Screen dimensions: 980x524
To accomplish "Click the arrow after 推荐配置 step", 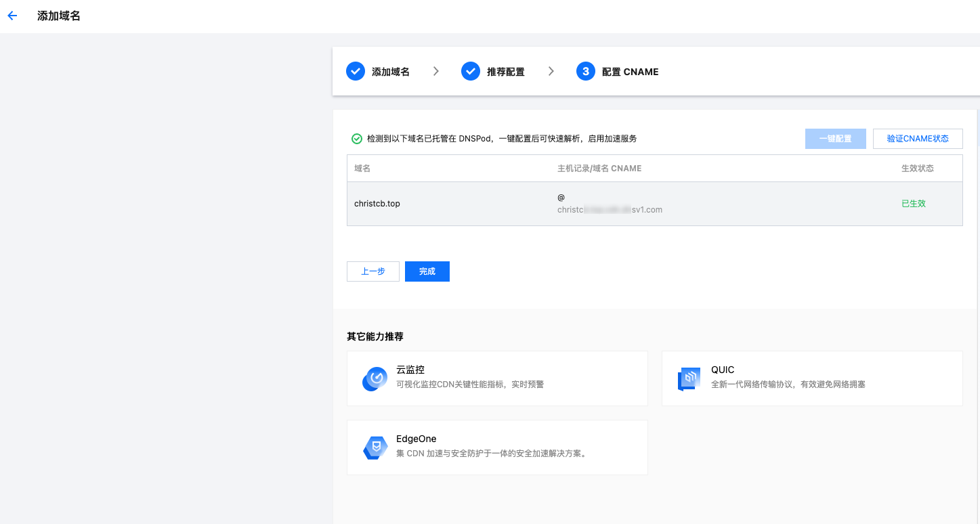I will [551, 71].
